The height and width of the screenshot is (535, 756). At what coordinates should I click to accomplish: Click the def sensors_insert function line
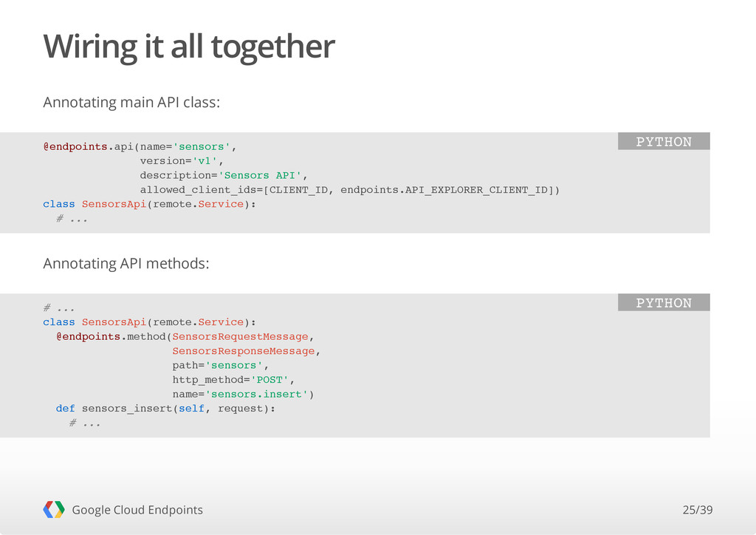165,409
